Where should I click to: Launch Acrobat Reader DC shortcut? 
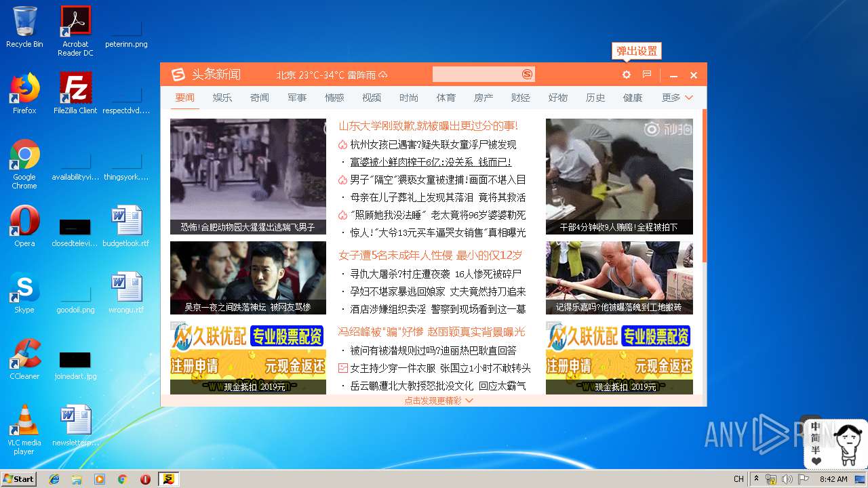coord(75,21)
